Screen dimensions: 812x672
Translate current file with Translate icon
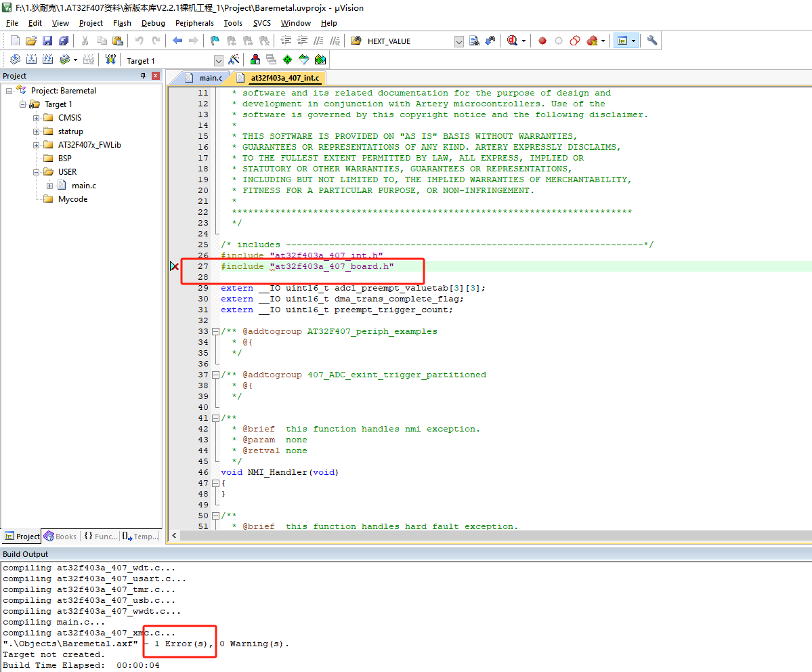pyautogui.click(x=15, y=60)
